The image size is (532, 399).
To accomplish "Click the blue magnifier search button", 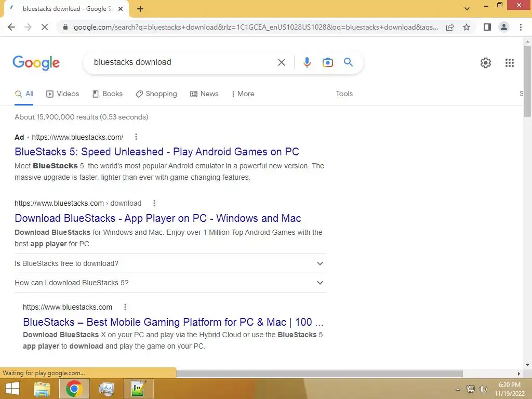I will tap(348, 62).
